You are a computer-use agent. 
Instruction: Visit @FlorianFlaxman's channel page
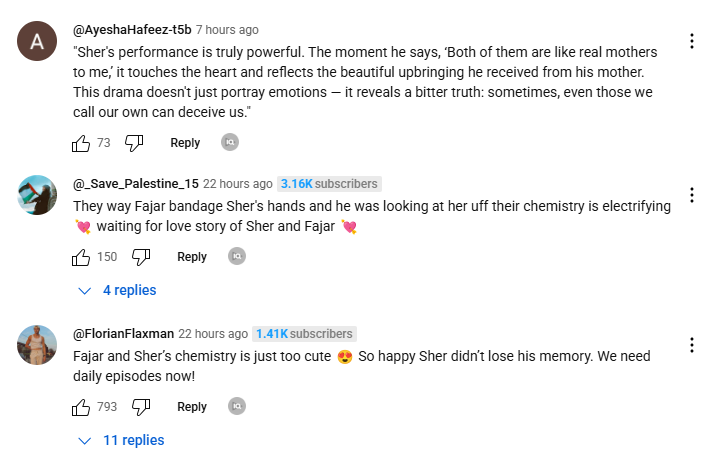coord(123,334)
